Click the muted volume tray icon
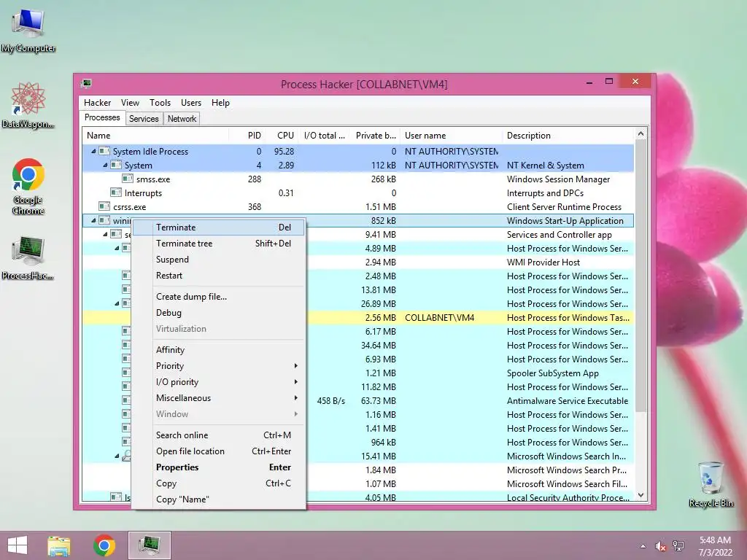The width and height of the screenshot is (747, 560). (x=660, y=546)
